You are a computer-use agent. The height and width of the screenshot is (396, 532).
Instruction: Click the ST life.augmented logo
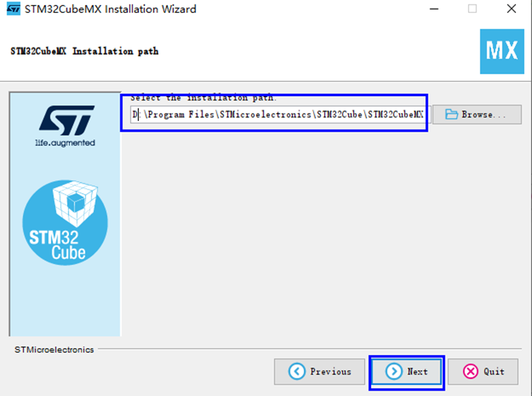[65, 126]
